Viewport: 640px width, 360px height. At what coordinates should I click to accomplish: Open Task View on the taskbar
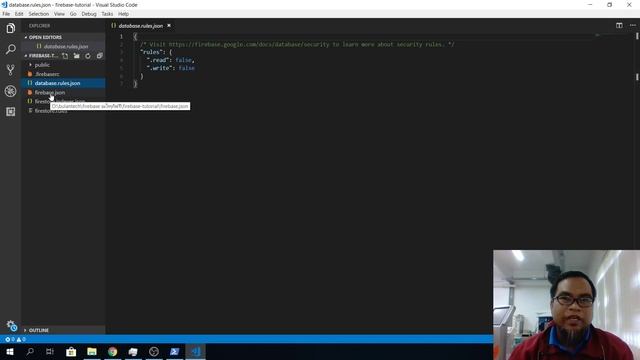coord(50,351)
